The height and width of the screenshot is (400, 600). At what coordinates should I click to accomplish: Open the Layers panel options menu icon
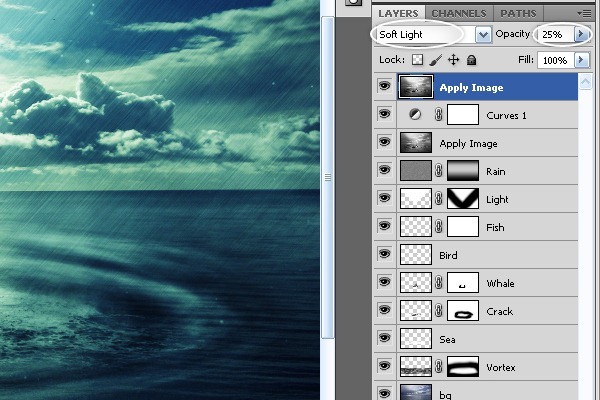[584, 13]
